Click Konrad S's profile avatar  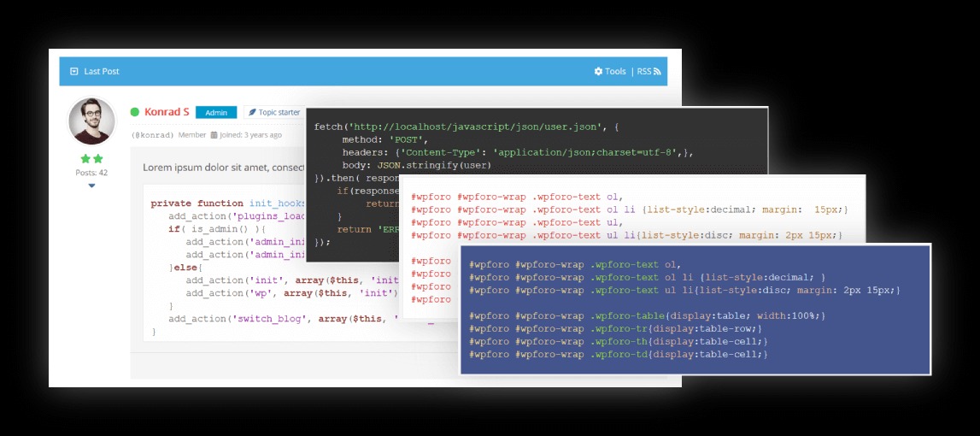[91, 121]
